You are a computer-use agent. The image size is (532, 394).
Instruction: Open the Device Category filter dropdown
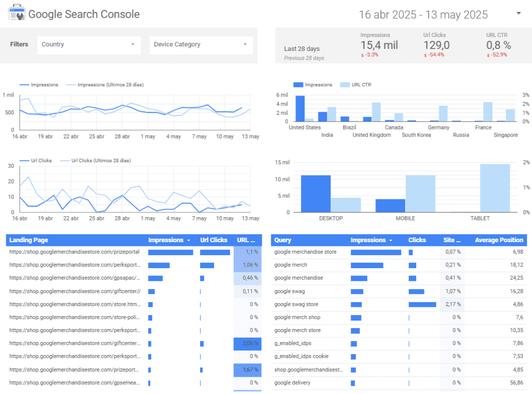(201, 45)
